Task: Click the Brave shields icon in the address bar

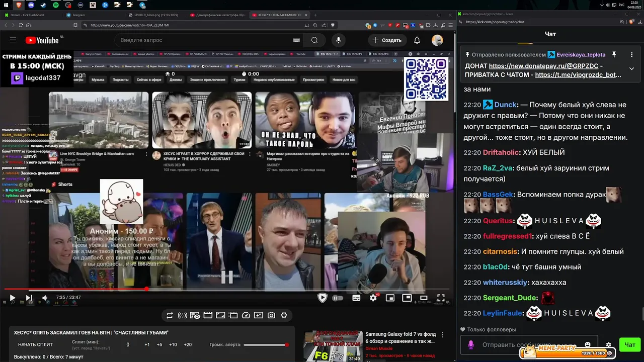Action: 333,25
